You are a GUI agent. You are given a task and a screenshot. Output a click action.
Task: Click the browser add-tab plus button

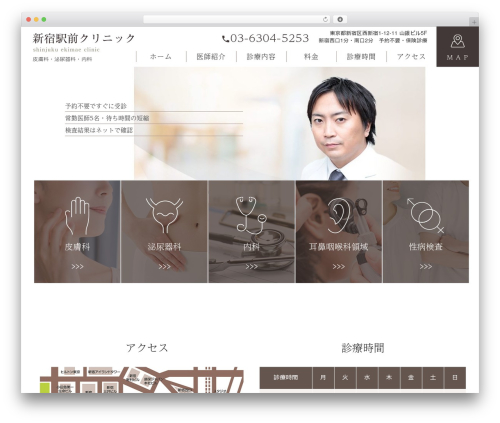[474, 22]
